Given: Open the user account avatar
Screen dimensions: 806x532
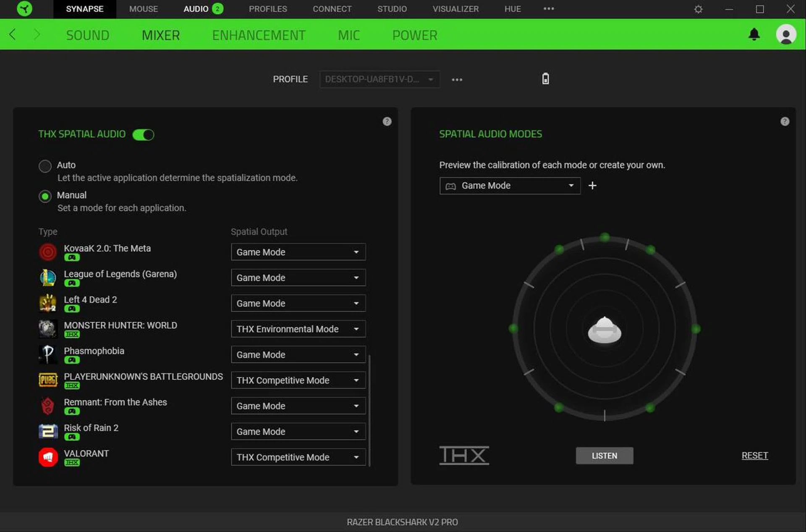Looking at the screenshot, I should (785, 34).
